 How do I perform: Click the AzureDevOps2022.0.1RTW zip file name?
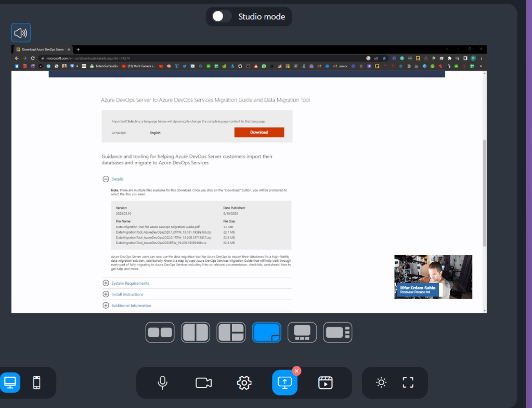click(163, 238)
